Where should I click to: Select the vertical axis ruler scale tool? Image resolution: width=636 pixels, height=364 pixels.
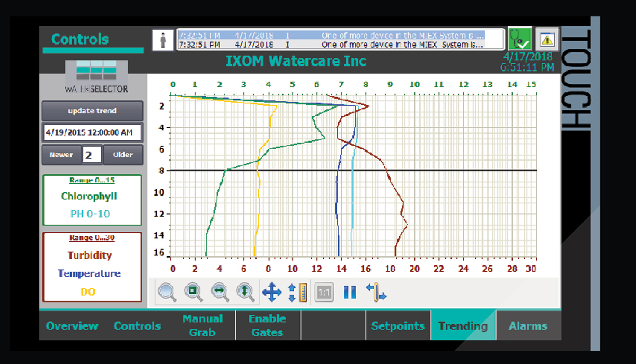point(297,292)
